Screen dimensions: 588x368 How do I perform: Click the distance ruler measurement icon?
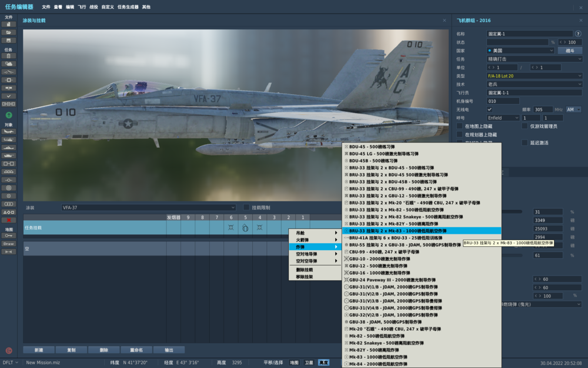pyautogui.click(x=9, y=251)
